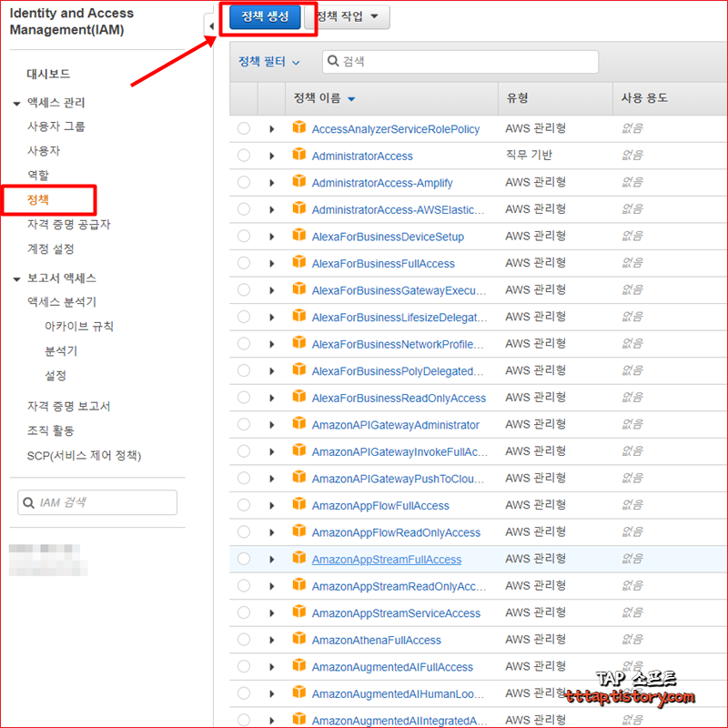Open 아카이브 규칙 in the sidebar
The height and width of the screenshot is (728, 728).
[x=79, y=327]
